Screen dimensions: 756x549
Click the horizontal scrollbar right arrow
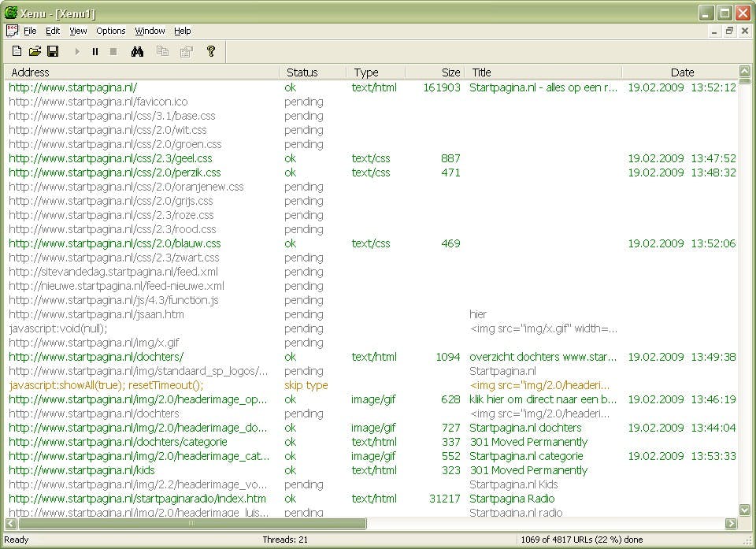pyautogui.click(x=732, y=524)
